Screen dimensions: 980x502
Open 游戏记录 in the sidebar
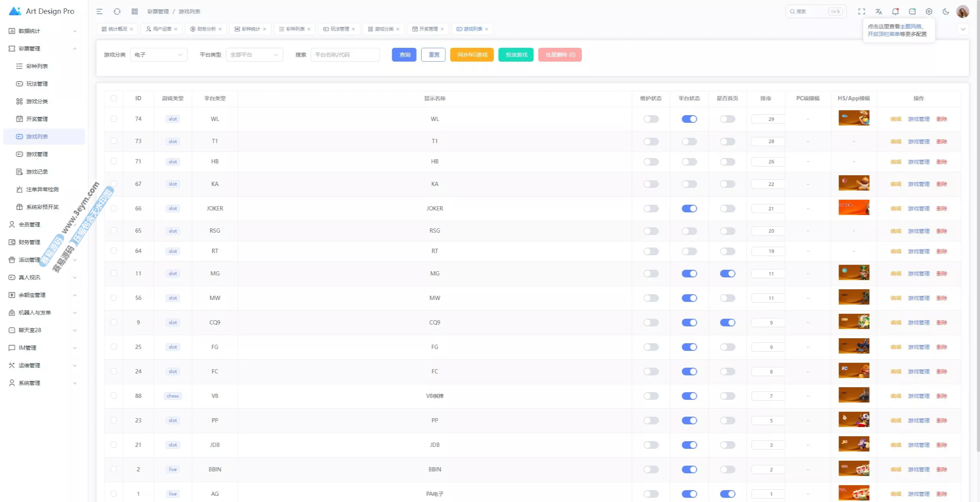(37, 172)
